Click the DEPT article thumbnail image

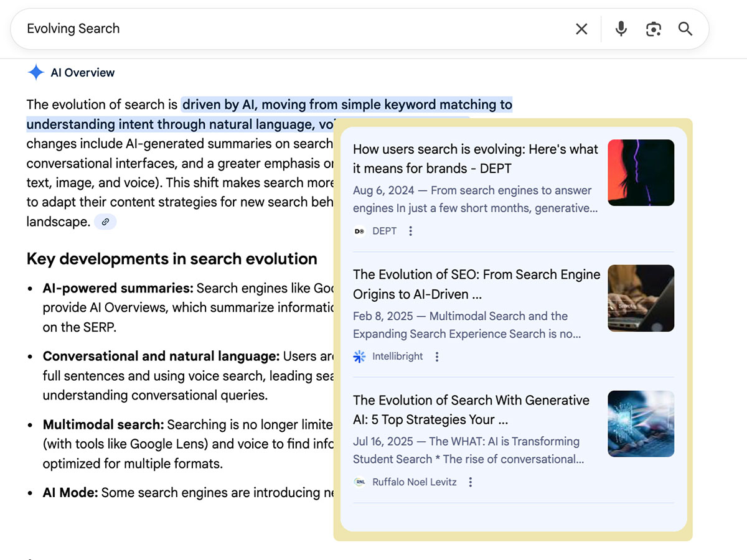tap(641, 172)
